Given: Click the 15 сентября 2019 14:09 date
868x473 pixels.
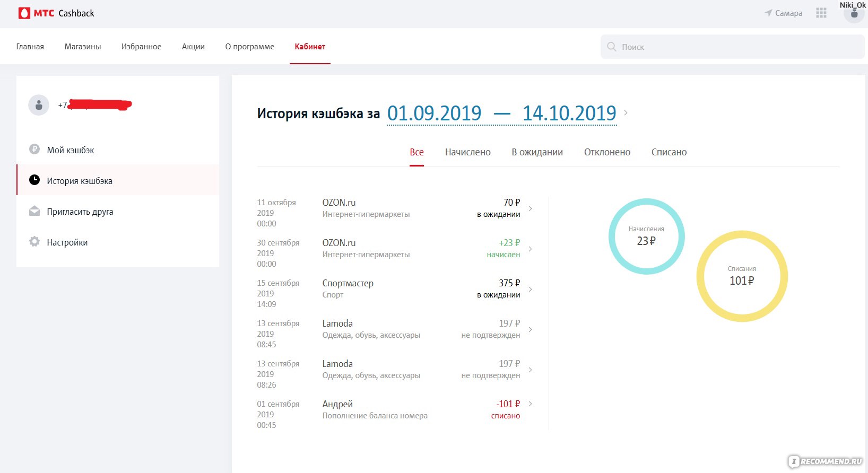Looking at the screenshot, I should (x=278, y=294).
